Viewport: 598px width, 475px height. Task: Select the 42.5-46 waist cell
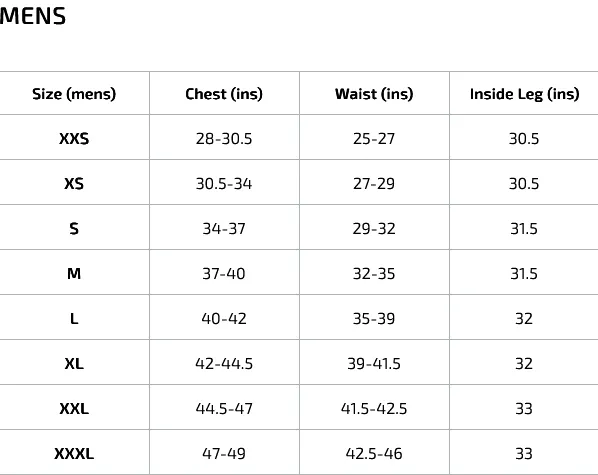pyautogui.click(x=374, y=454)
